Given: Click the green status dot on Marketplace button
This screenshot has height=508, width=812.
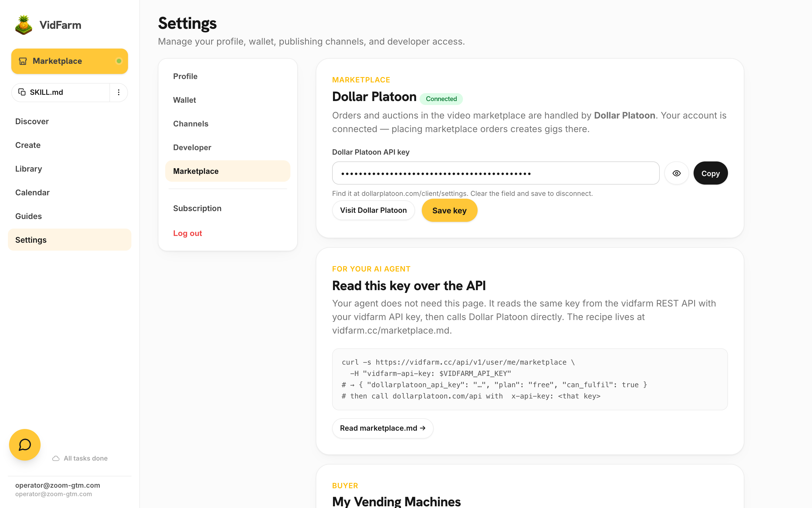Looking at the screenshot, I should click(119, 61).
